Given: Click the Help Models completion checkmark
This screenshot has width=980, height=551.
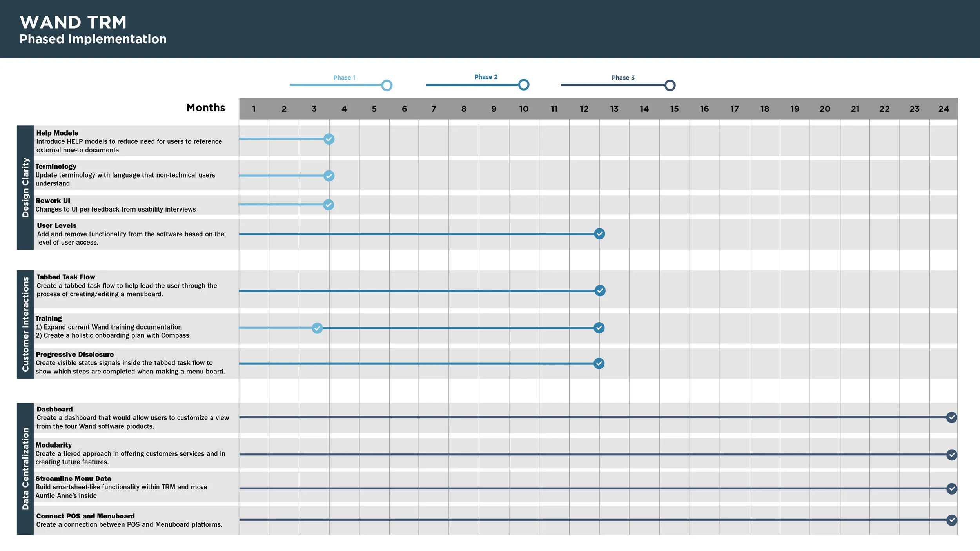Looking at the screenshot, I should (x=329, y=139).
